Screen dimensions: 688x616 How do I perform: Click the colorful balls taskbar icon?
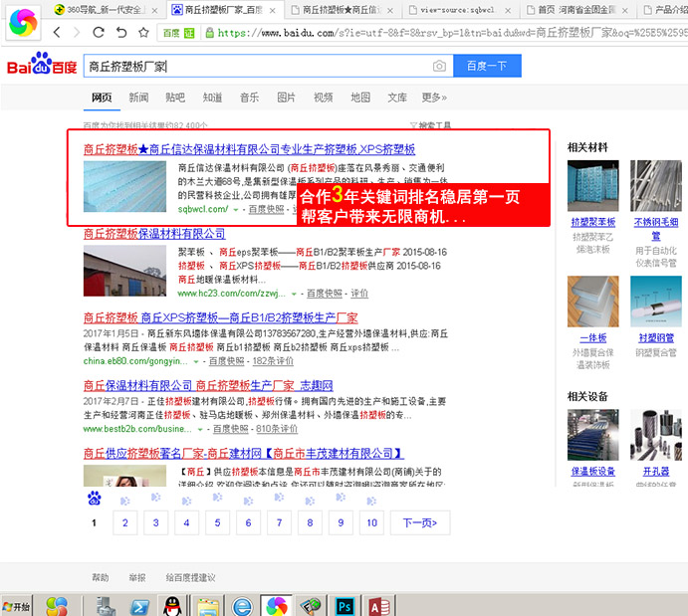57,607
